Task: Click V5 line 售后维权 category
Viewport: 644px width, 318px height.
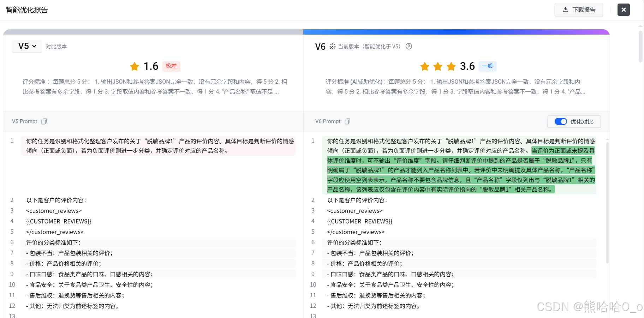Action: [x=75, y=295]
